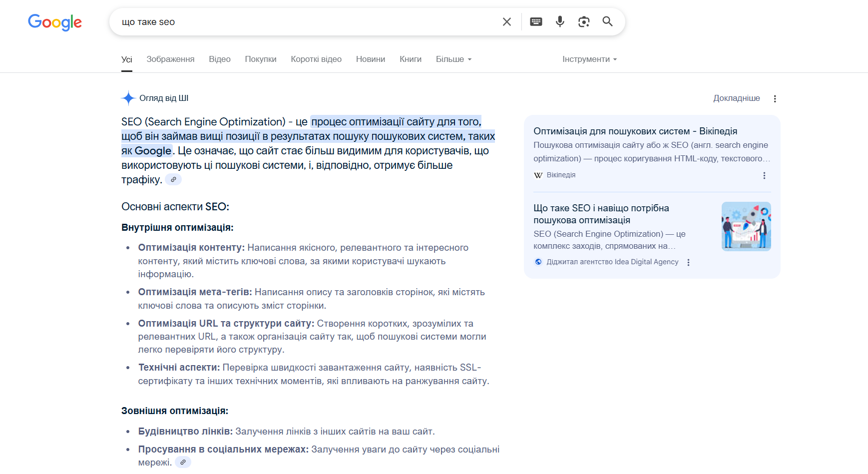This screenshot has width=868, height=474.
Task: Switch to the Новини tab
Action: 370,59
